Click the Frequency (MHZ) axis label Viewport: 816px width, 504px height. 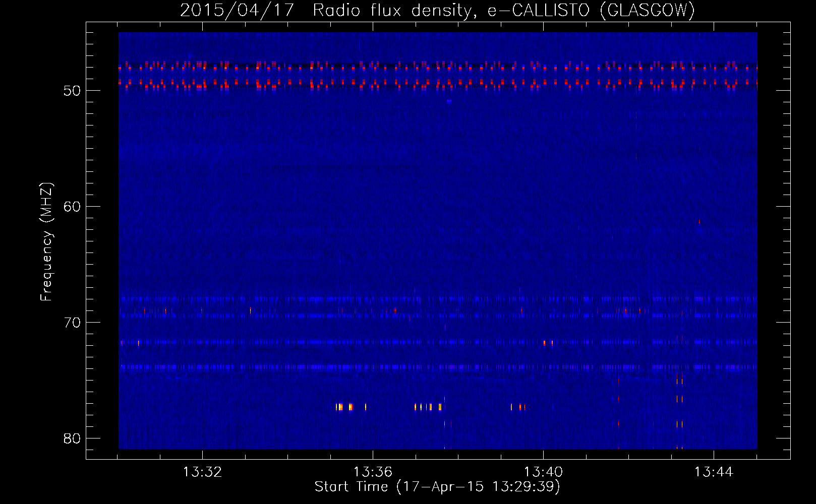(46, 242)
